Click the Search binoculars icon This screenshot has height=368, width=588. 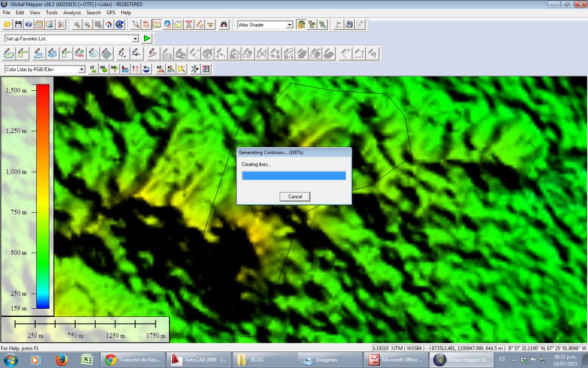point(225,24)
